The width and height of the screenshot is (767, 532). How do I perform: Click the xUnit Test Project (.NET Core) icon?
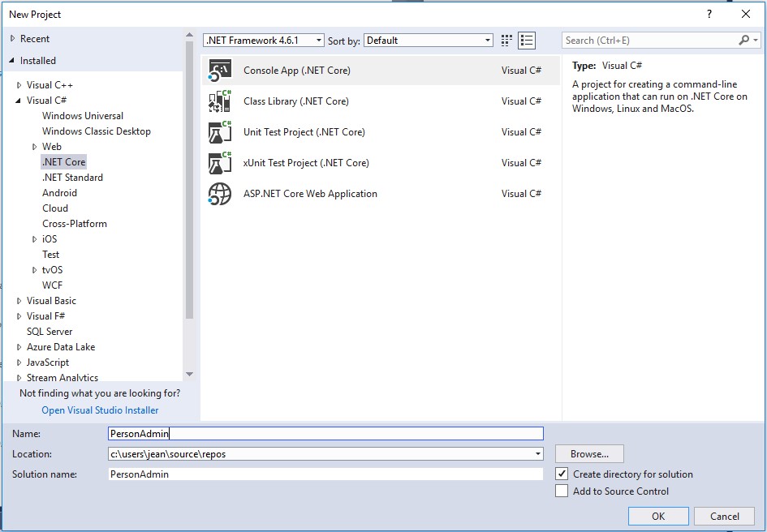point(220,163)
